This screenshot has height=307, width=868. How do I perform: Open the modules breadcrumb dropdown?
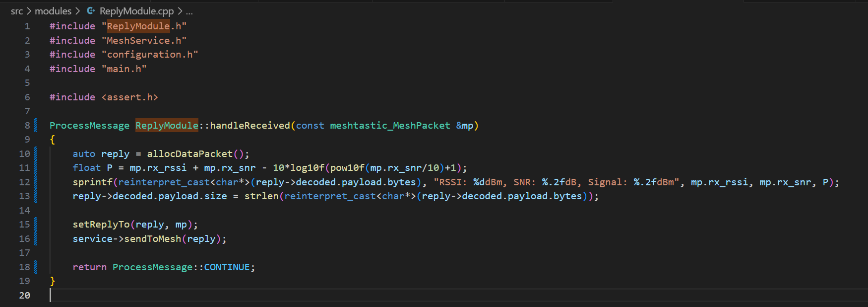[53, 11]
